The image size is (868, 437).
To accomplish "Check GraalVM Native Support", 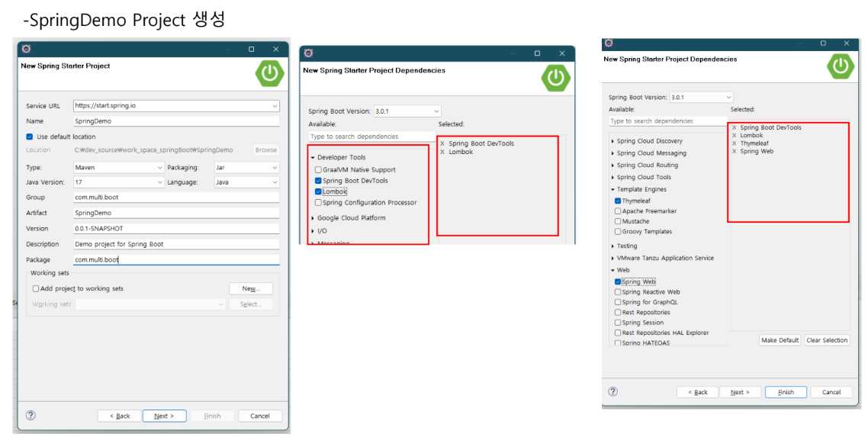I will 318,170.
